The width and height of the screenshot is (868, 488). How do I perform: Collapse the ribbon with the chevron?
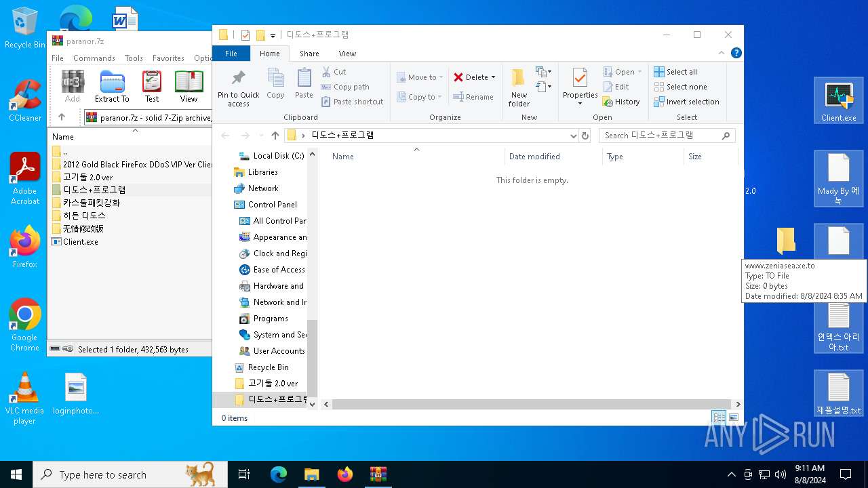click(722, 53)
